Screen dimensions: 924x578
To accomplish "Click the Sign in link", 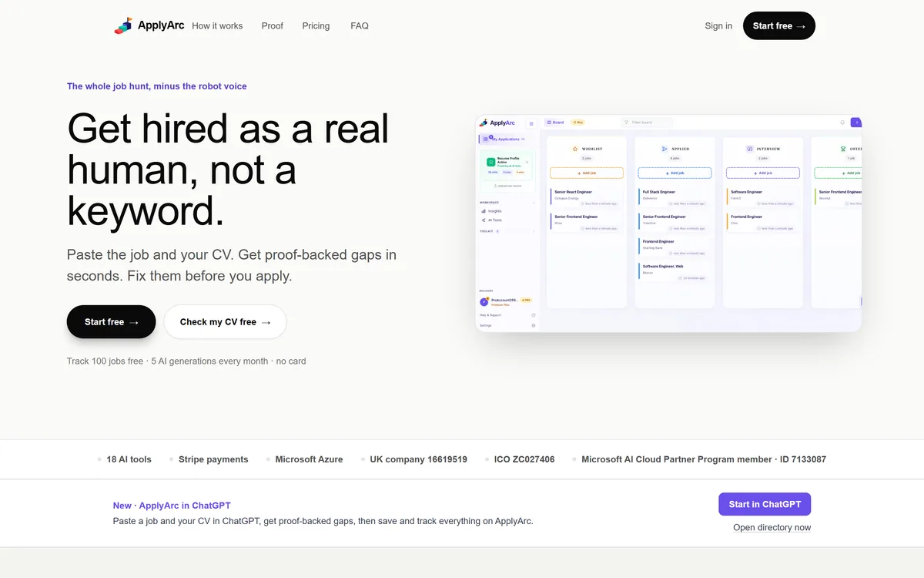I will [718, 25].
